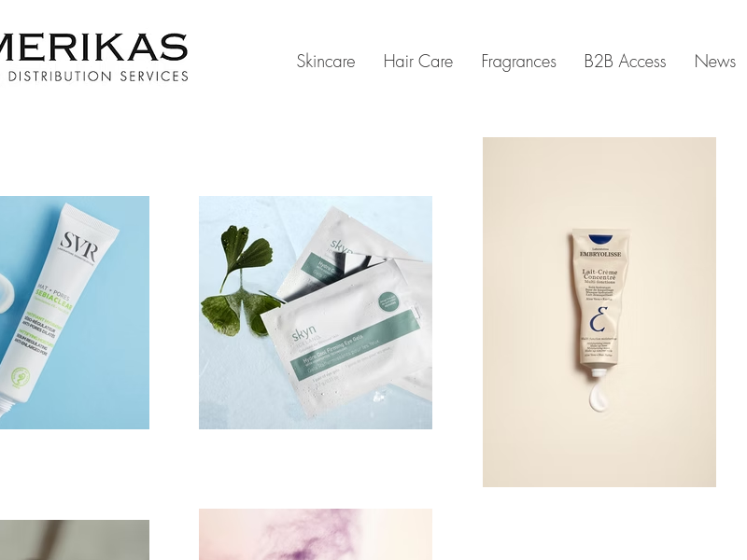
Task: Open the News menu item
Action: click(714, 62)
